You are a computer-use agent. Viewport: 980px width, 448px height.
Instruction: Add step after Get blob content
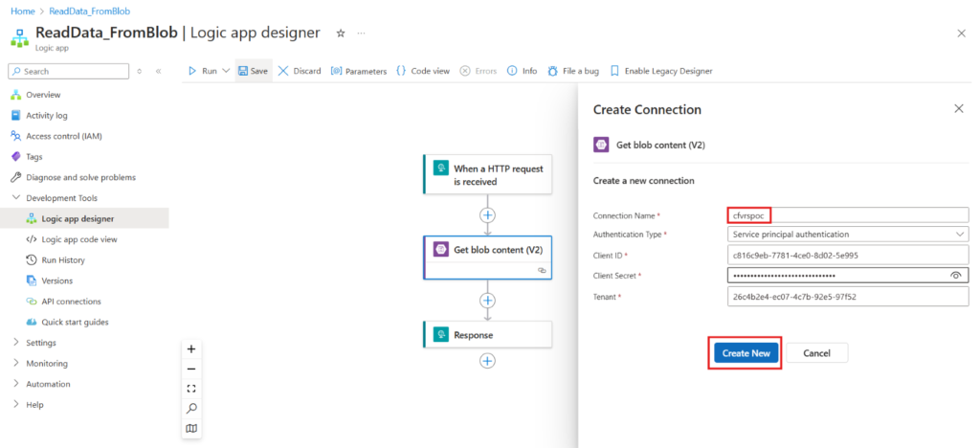487,301
